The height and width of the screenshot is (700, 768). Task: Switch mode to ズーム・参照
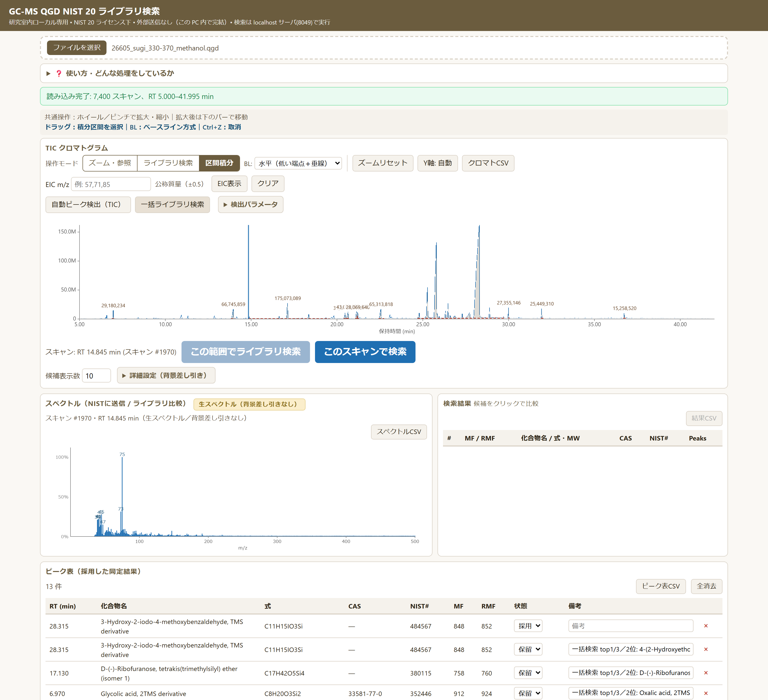click(x=110, y=163)
